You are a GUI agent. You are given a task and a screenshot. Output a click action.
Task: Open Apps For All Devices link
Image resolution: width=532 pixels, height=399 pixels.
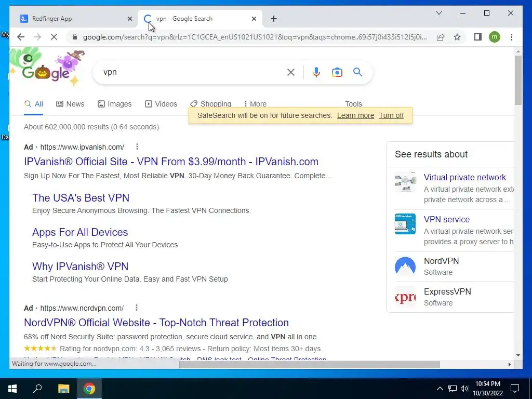(80, 232)
